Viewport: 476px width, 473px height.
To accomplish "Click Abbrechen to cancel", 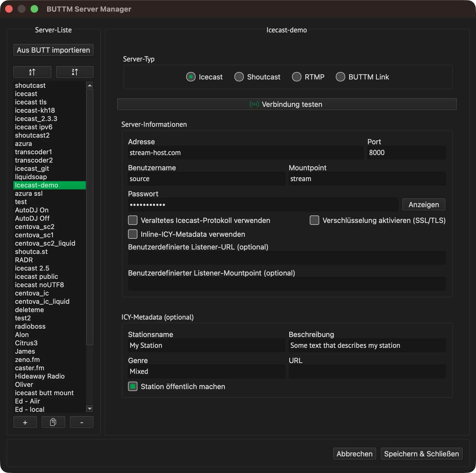I will 355,454.
